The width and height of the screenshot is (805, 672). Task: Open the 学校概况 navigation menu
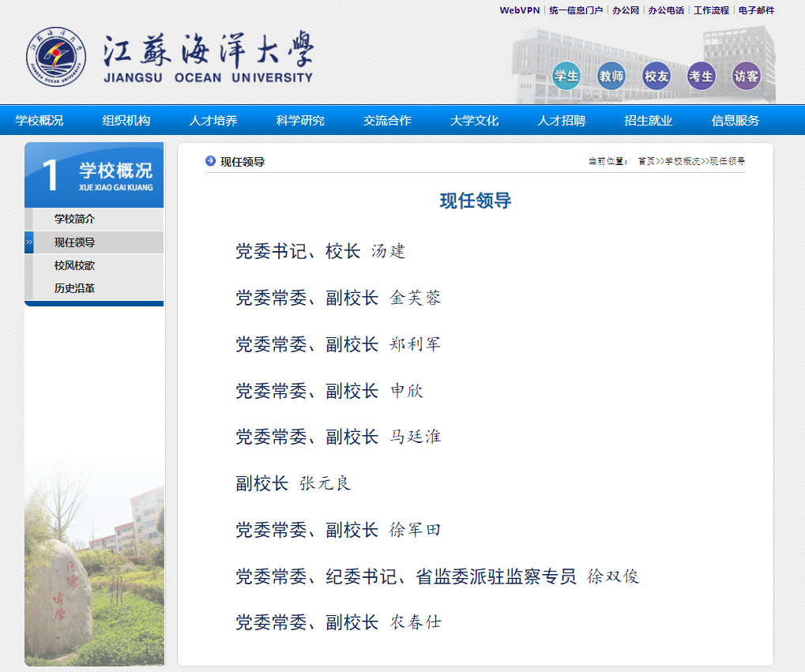click(x=39, y=121)
